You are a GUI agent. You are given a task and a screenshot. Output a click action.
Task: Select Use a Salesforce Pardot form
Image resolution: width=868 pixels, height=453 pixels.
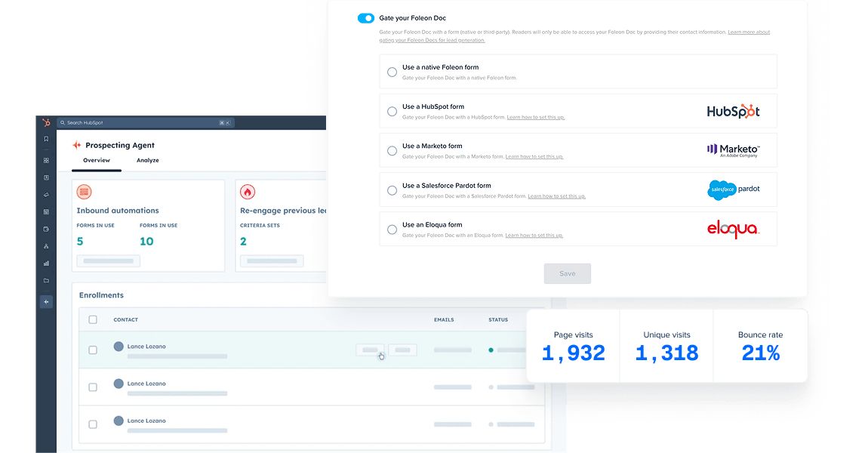click(x=392, y=190)
